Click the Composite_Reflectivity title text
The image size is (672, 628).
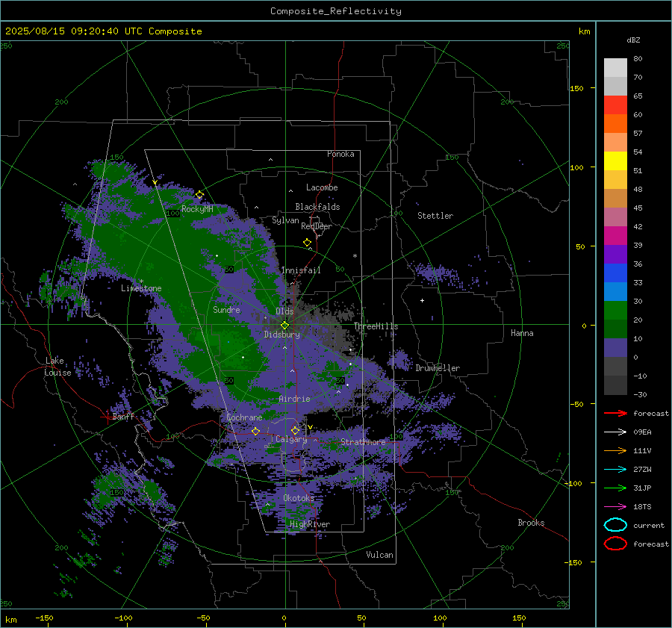click(336, 11)
